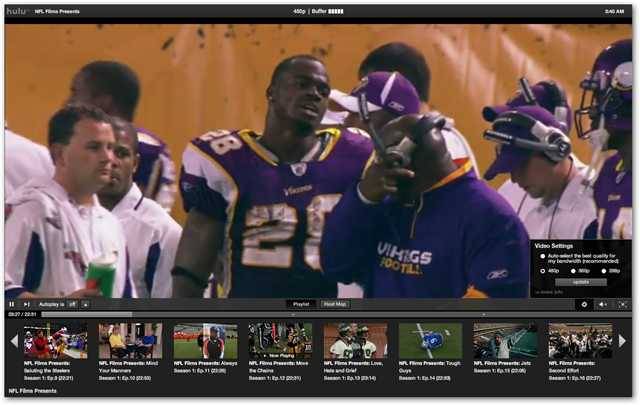Expand the arrow beside Autoplay
This screenshot has height=405, width=640.
point(86,304)
